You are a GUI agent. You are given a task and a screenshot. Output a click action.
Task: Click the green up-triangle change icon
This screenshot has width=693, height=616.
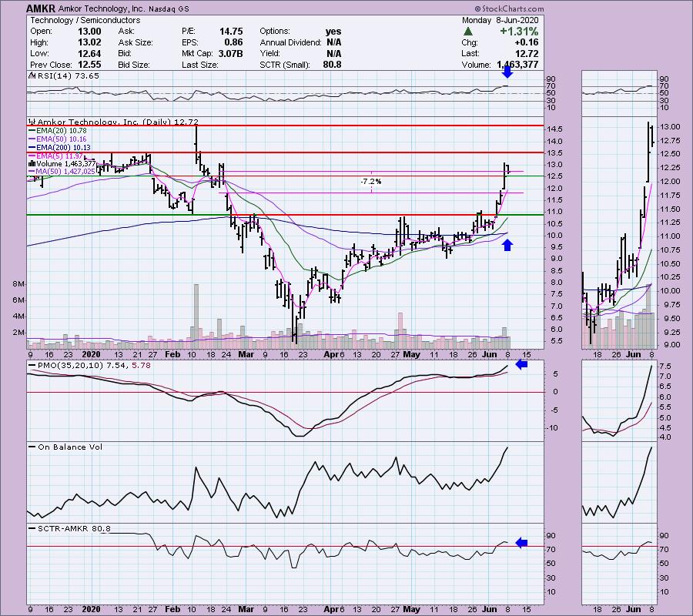(x=468, y=32)
